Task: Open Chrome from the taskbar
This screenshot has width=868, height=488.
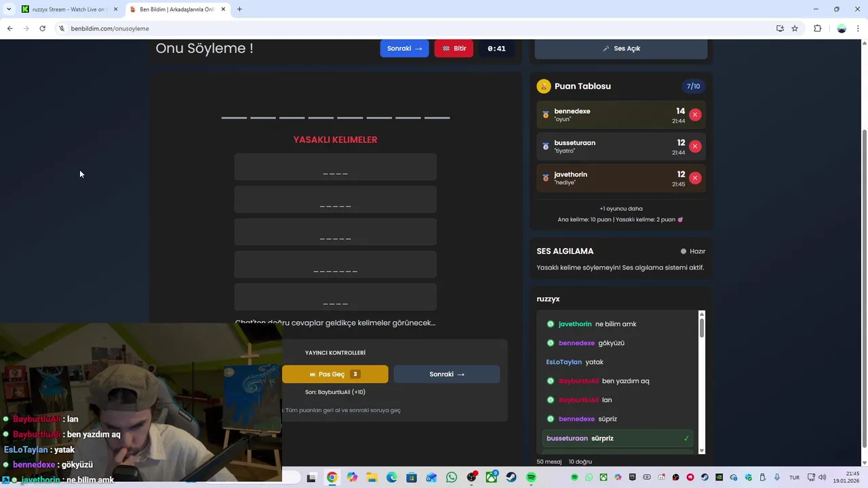Action: [x=332, y=478]
